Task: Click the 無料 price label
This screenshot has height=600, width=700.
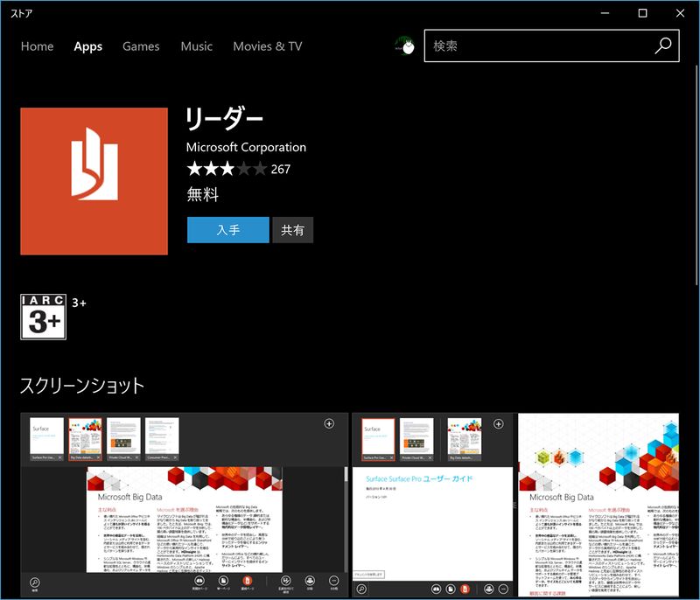Action: 203,194
